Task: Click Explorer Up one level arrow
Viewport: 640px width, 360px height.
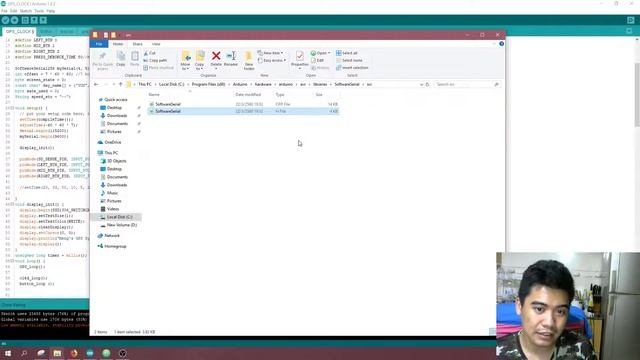Action: (x=120, y=84)
